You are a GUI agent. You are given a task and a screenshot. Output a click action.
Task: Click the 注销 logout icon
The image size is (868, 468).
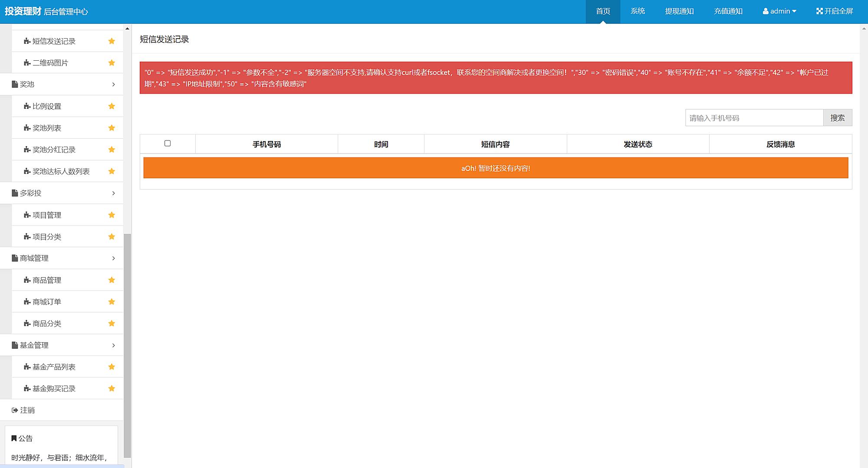(15, 410)
